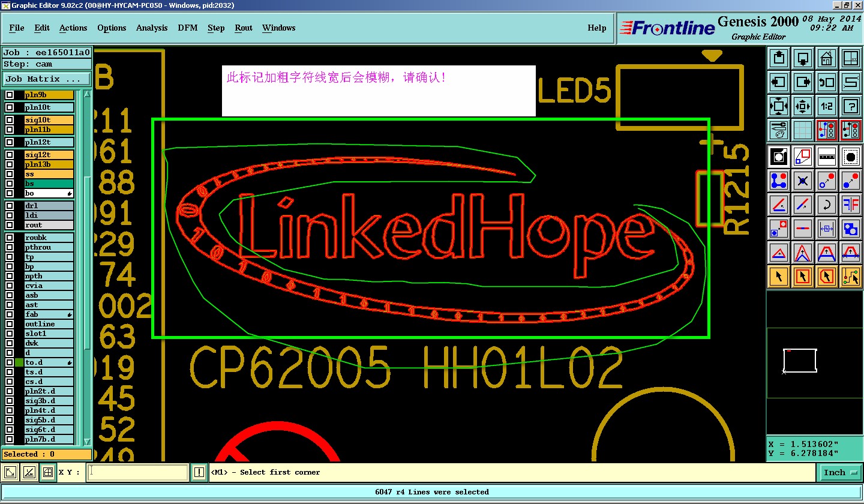The width and height of the screenshot is (864, 504).
Task: Click the overlapping blue shapes icon
Action: 851,229
